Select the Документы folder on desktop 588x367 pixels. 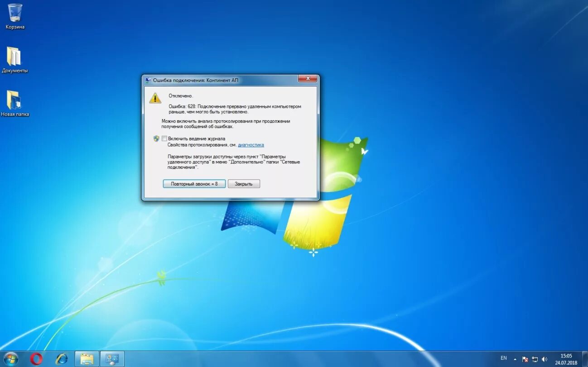[14, 60]
